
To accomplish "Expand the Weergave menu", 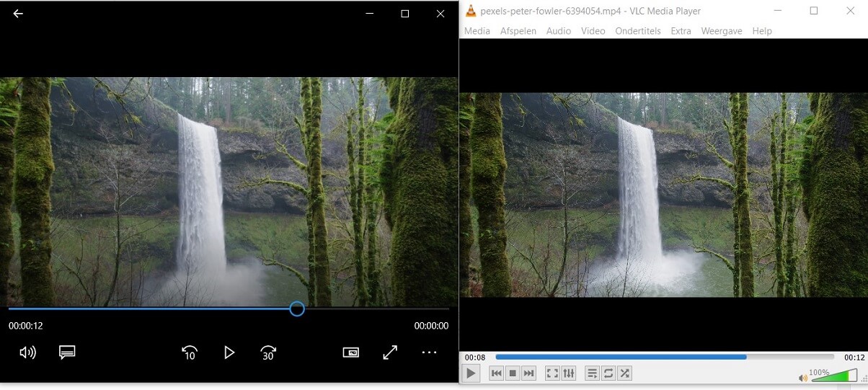I will click(721, 31).
